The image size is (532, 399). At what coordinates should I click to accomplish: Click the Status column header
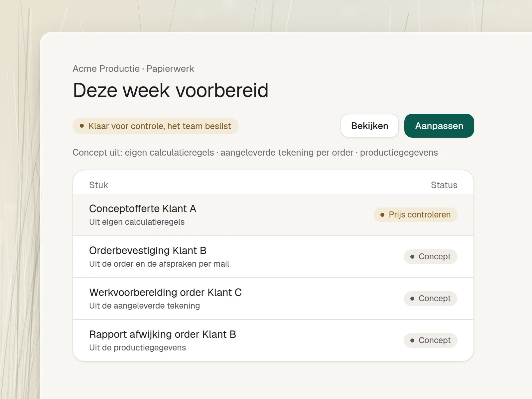pos(444,185)
